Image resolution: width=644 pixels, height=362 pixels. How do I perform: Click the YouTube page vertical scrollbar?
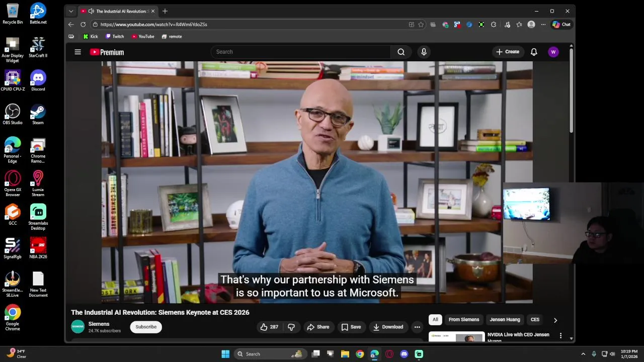[571, 90]
